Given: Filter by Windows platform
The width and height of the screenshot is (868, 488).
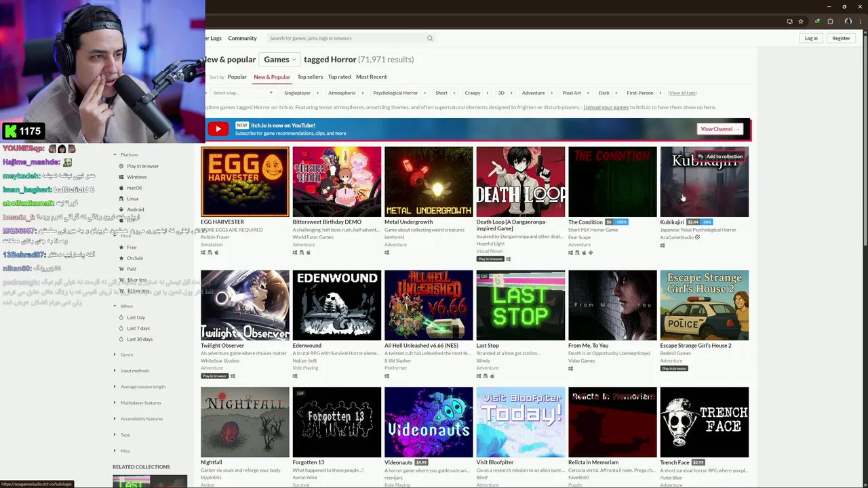Looking at the screenshot, I should [136, 177].
